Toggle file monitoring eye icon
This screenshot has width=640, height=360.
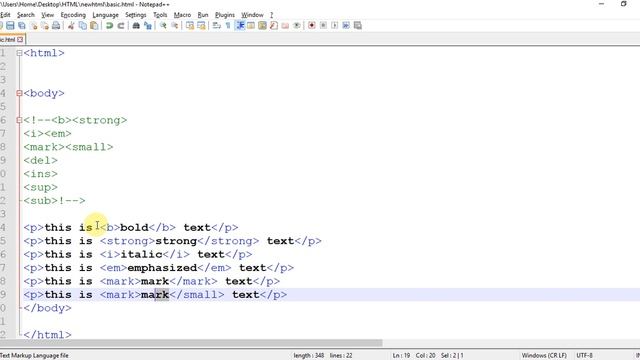(297, 26)
